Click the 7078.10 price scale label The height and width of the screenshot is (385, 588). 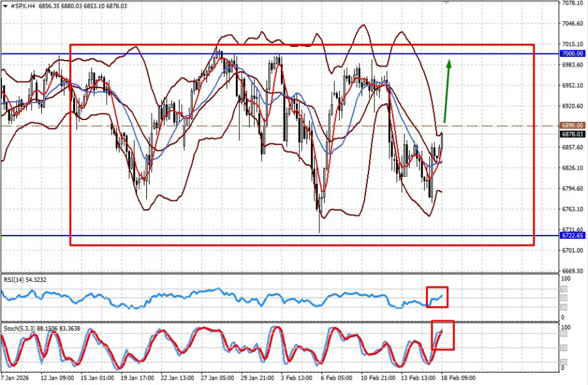coord(572,3)
